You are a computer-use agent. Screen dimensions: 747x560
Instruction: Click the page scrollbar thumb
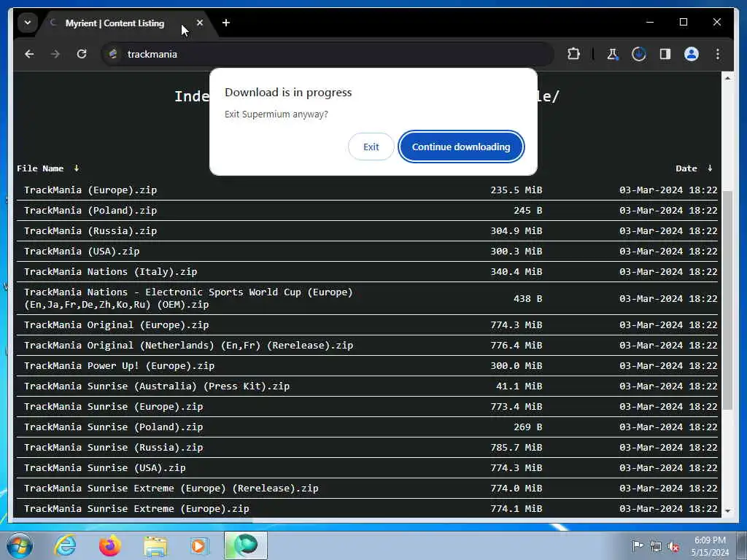727,300
